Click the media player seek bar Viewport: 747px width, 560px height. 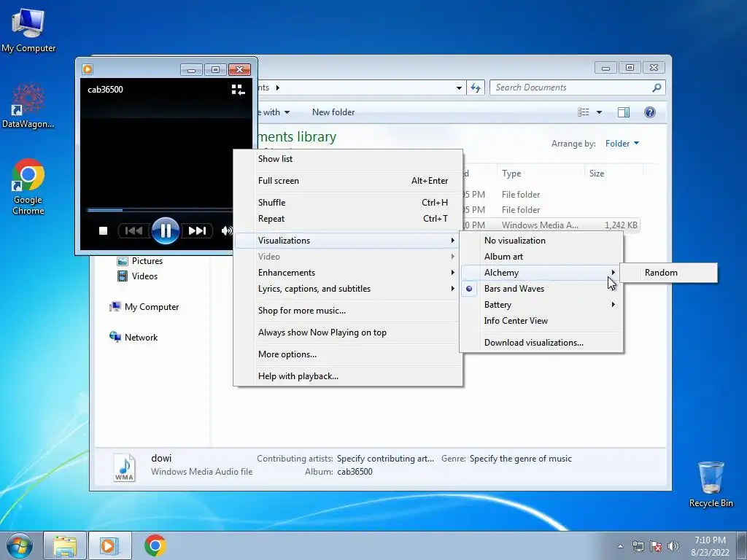(160, 210)
